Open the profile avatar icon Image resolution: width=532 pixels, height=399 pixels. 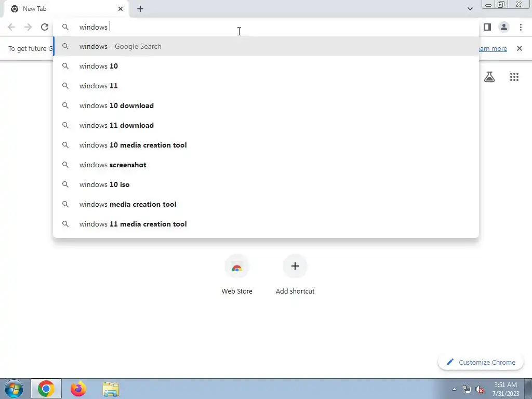504,27
